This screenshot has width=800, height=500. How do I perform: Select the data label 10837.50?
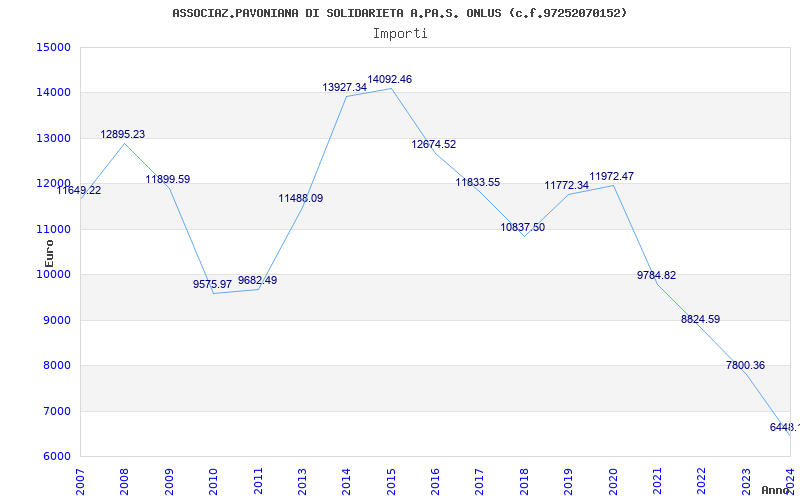coord(522,227)
